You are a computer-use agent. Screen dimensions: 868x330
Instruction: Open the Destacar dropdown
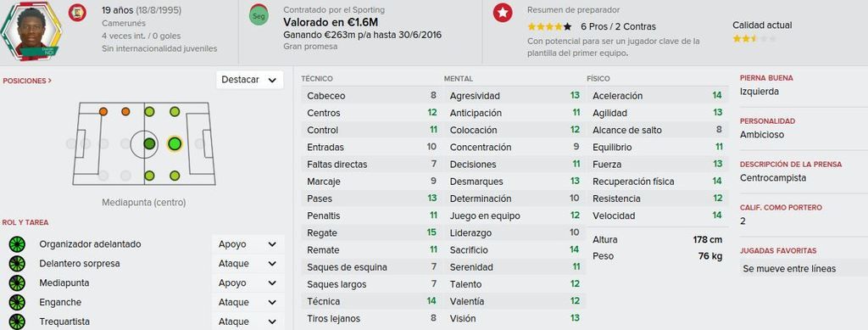point(250,80)
